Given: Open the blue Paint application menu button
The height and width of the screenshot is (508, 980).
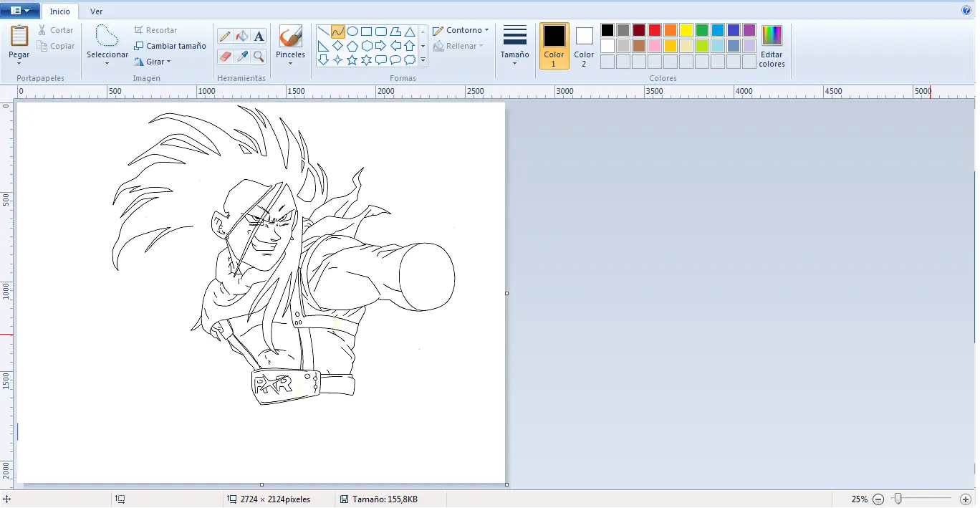Looking at the screenshot, I should pyautogui.click(x=19, y=11).
